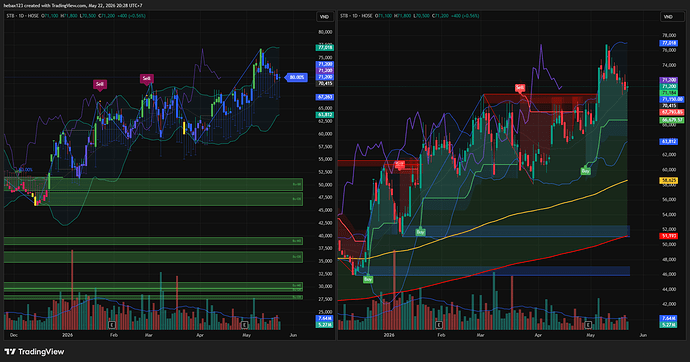690x362 pixels.
Task: Open the earnings E marker near Feb, right chart
Action: pos(438,325)
